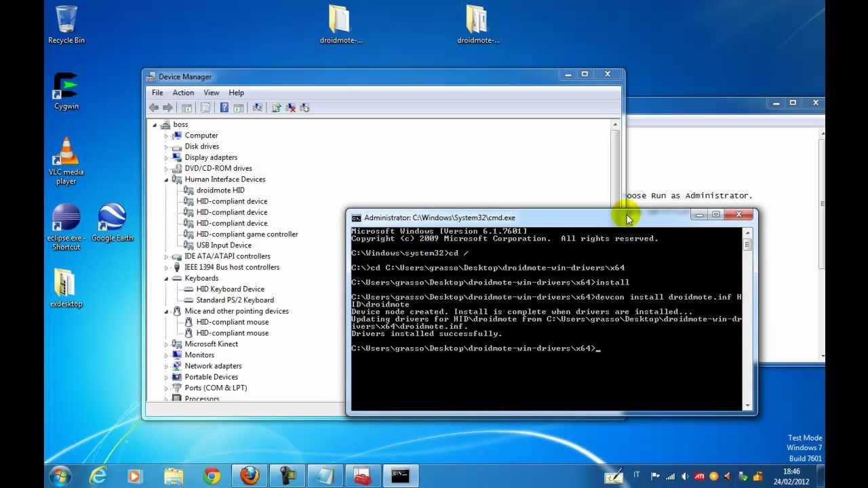Click the Back arrow in Device Manager toolbar
This screenshot has height=488, width=868.
(154, 108)
